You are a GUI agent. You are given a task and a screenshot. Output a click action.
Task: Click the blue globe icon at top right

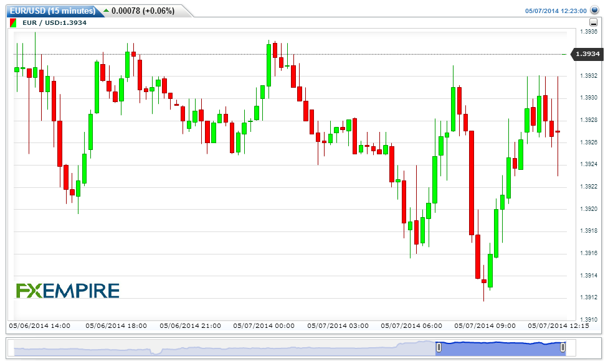click(594, 10)
